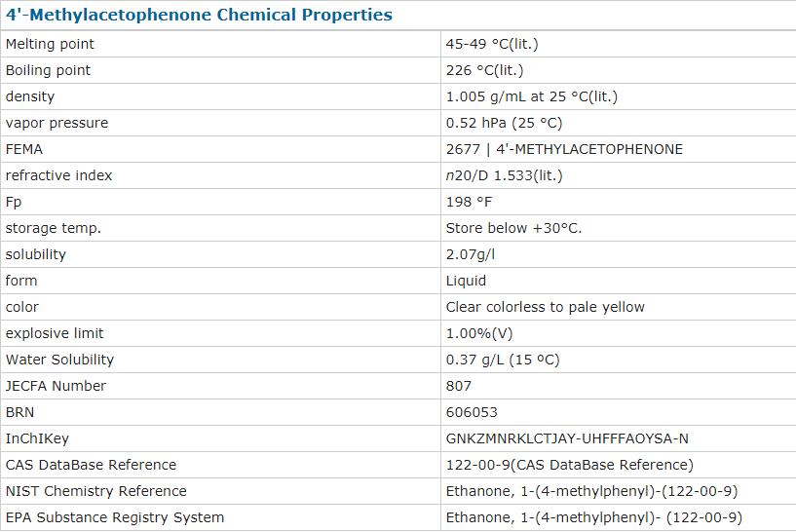
Task: Open the EPA Substance Registry Ethanone entry
Action: 593,517
